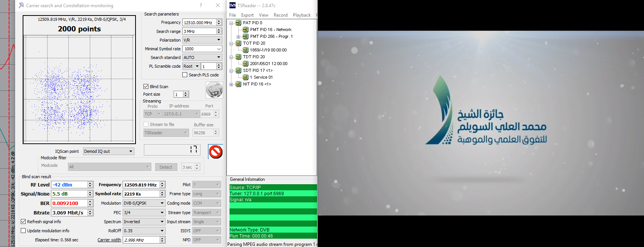Click the PAT PID 0 tree icon

[238, 23]
